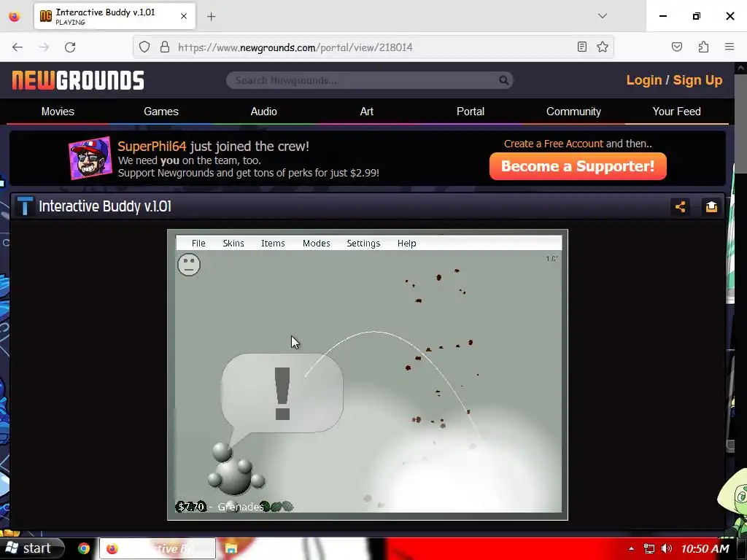Click the page title T icon
747x560 pixels.
(25, 206)
